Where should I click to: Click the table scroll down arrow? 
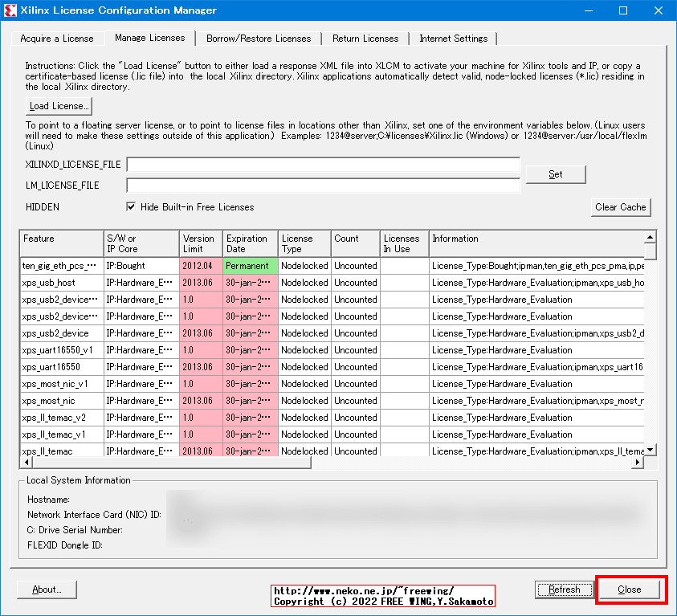click(650, 450)
